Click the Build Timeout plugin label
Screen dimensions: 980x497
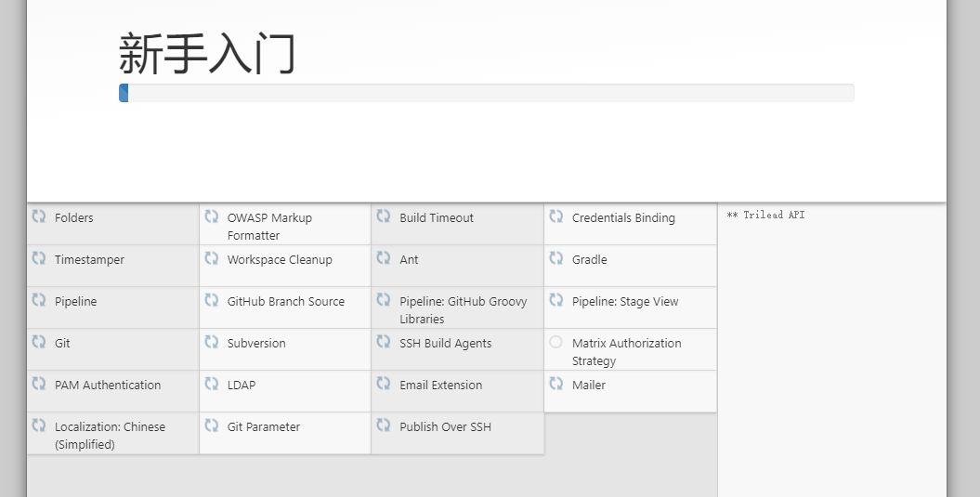(x=437, y=218)
